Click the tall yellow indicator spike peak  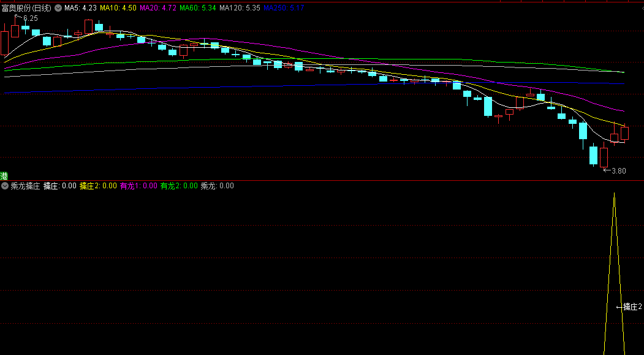(614, 194)
